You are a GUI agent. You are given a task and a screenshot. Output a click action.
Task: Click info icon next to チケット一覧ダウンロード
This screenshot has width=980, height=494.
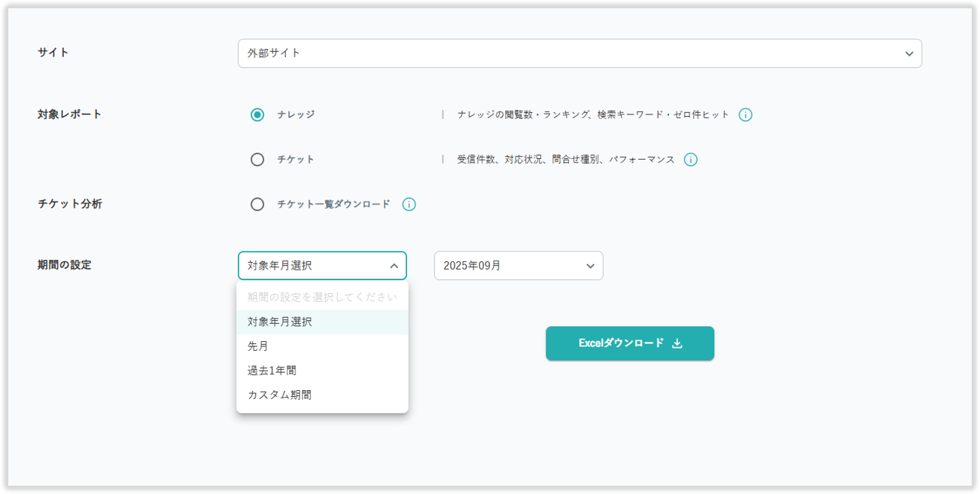pos(409,204)
